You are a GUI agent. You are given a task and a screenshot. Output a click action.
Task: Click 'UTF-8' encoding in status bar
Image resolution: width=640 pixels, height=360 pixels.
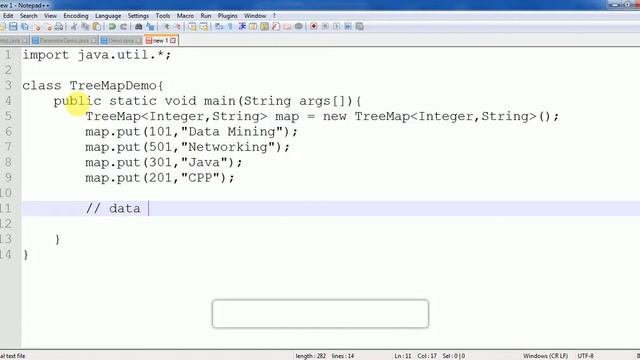585,356
